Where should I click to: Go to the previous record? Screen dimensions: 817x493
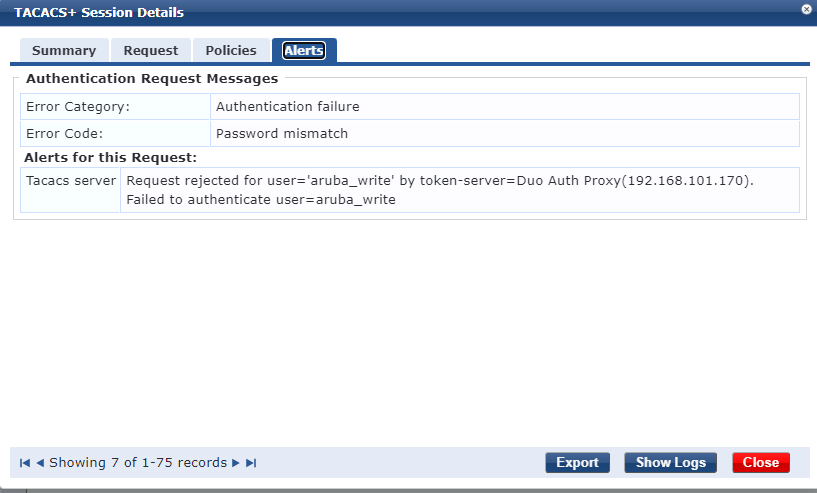tap(40, 463)
